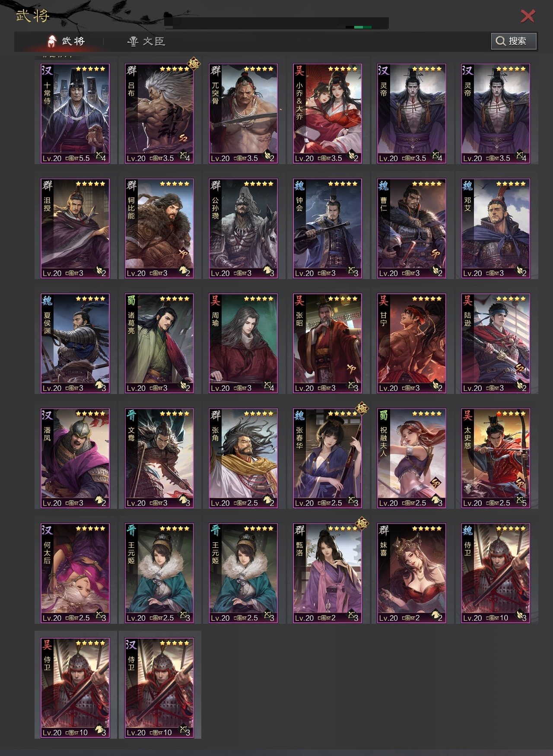Click the five-star rating on 甘宁 card
Image resolution: width=553 pixels, height=756 pixels.
click(427, 299)
